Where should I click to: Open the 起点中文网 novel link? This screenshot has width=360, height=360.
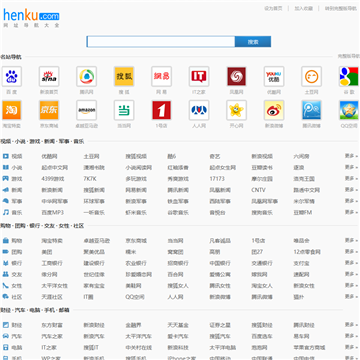click(x=55, y=167)
